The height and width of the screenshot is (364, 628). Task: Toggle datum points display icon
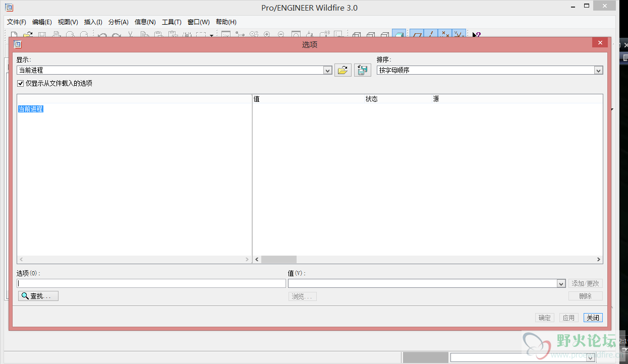click(444, 34)
